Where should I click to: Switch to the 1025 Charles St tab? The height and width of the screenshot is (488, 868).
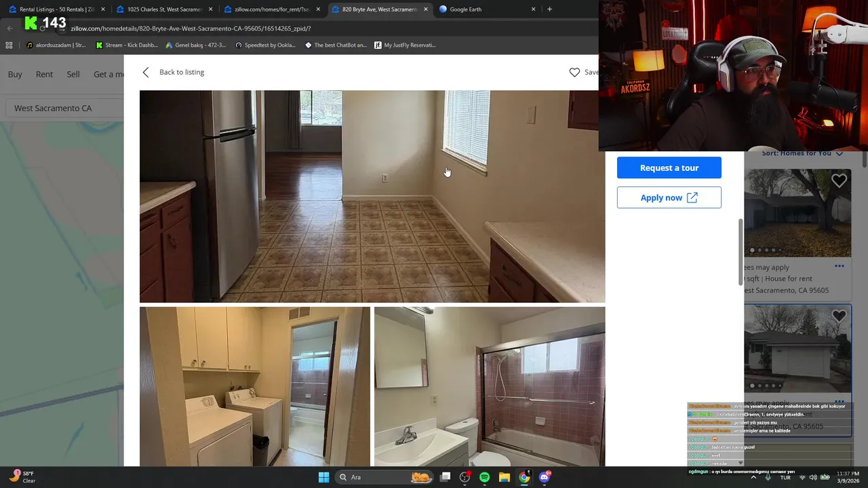[164, 9]
